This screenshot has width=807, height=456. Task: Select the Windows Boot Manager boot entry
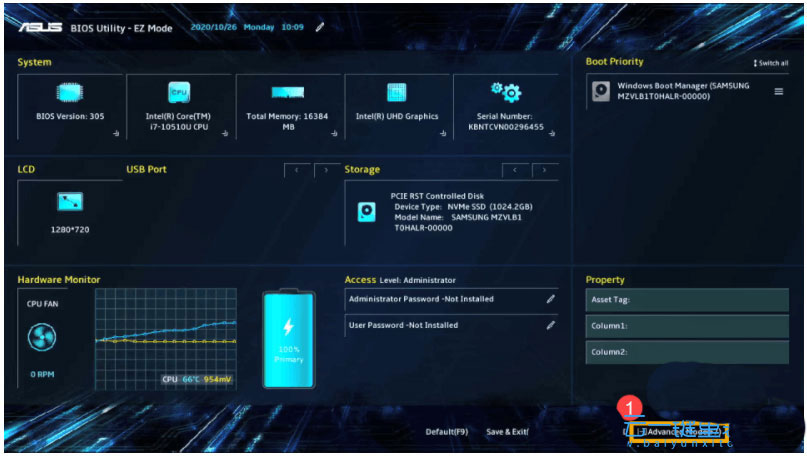click(x=687, y=91)
